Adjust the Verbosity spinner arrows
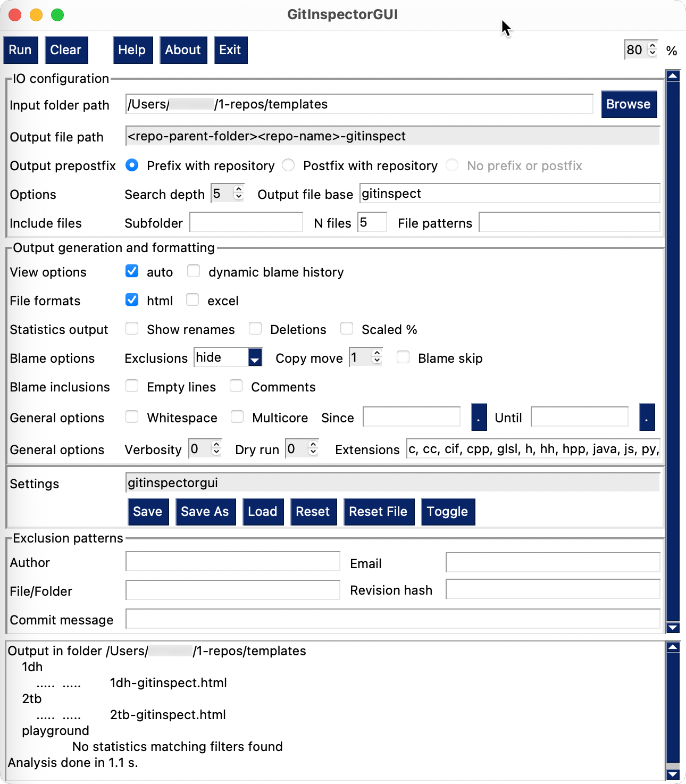686x784 pixels. click(x=216, y=448)
